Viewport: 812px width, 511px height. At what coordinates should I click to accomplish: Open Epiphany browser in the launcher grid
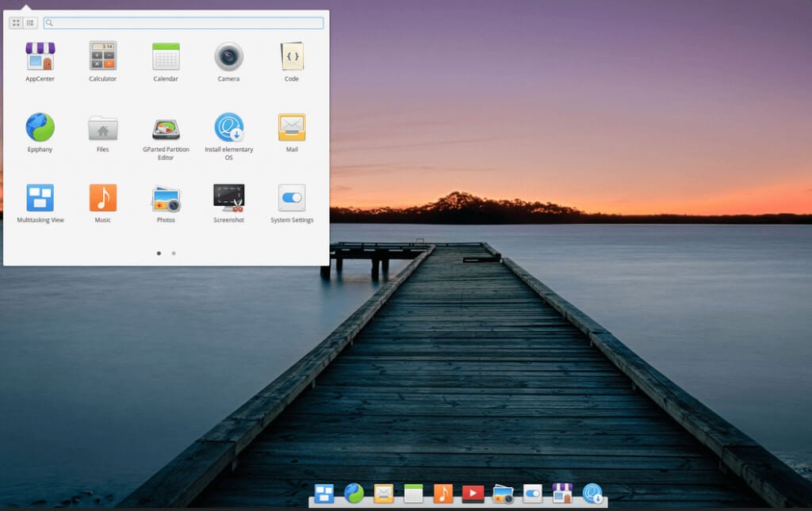pyautogui.click(x=40, y=128)
